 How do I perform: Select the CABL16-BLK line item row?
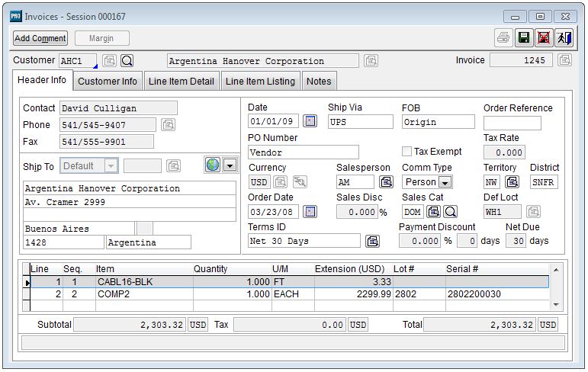click(x=289, y=282)
